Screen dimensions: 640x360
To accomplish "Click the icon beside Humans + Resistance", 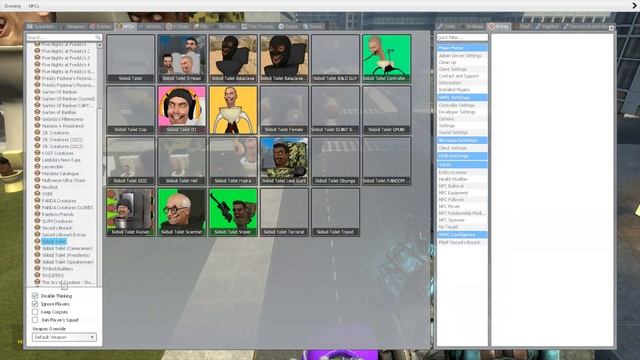I will (x=37, y=126).
